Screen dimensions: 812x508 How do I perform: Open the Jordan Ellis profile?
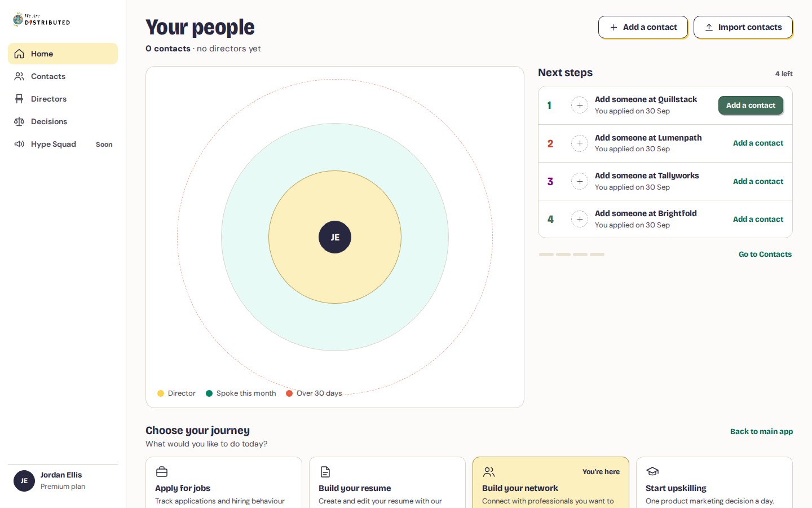(63, 480)
